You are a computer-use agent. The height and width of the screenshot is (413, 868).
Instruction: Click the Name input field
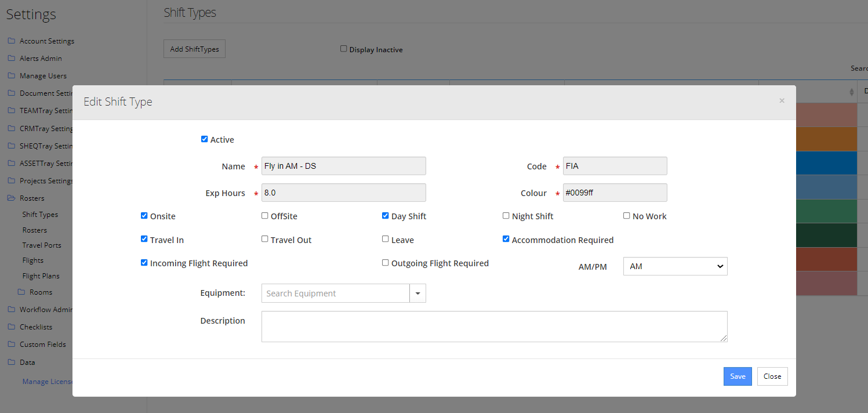344,166
